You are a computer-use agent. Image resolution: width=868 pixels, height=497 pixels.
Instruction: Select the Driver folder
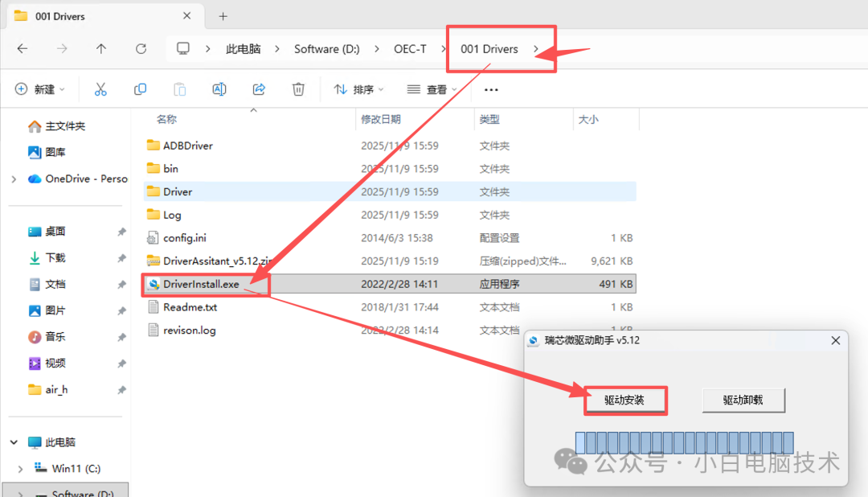click(x=390, y=191)
